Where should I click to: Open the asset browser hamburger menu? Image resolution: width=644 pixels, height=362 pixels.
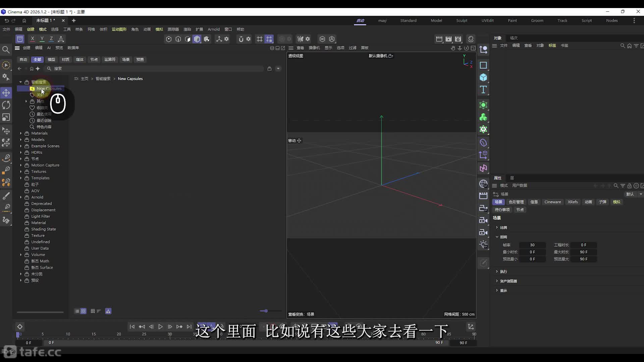point(17,48)
